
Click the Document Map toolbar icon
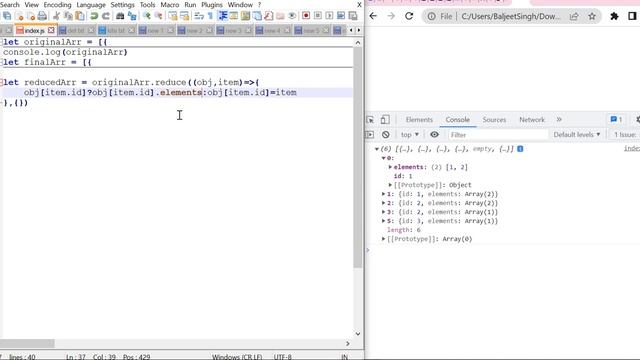(x=245, y=16)
